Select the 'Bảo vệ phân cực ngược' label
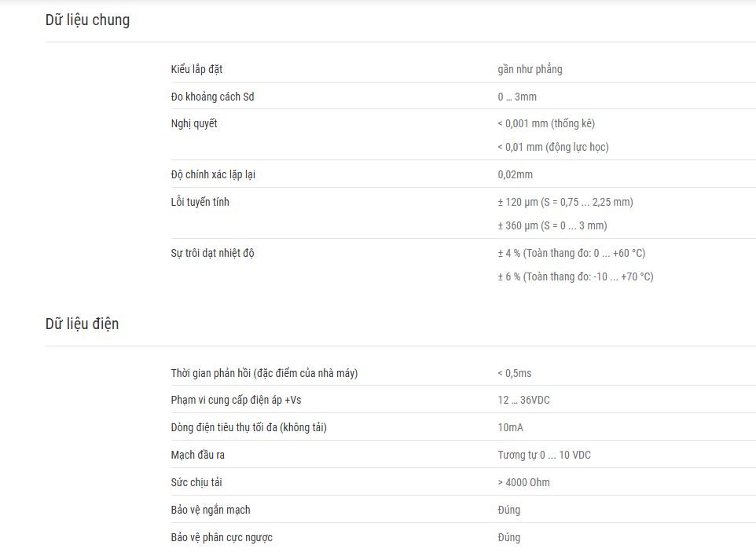This screenshot has width=756, height=560. click(222, 538)
